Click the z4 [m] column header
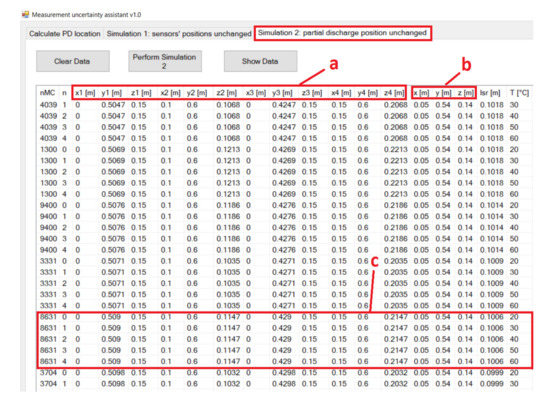 tap(394, 93)
